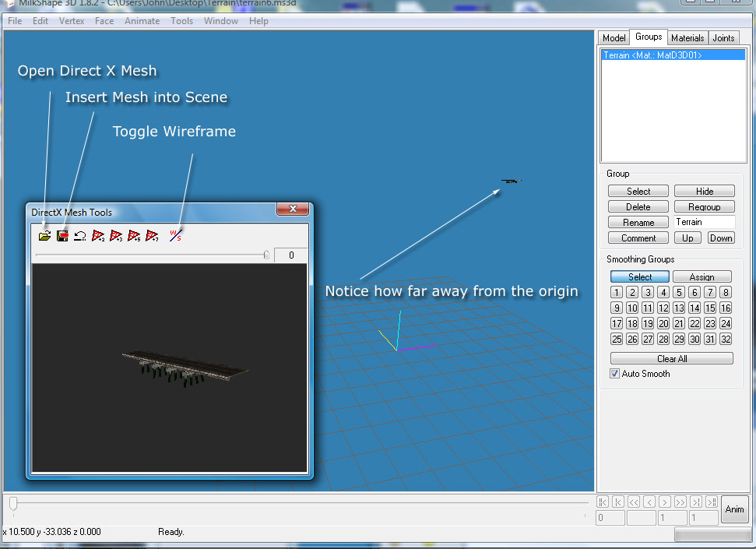This screenshot has height=549, width=756.
Task: Toggle smoothing group 12
Action: point(663,308)
